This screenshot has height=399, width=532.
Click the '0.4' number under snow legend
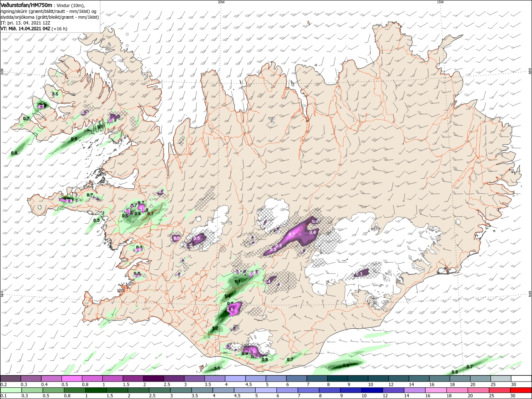pyautogui.click(x=44, y=384)
